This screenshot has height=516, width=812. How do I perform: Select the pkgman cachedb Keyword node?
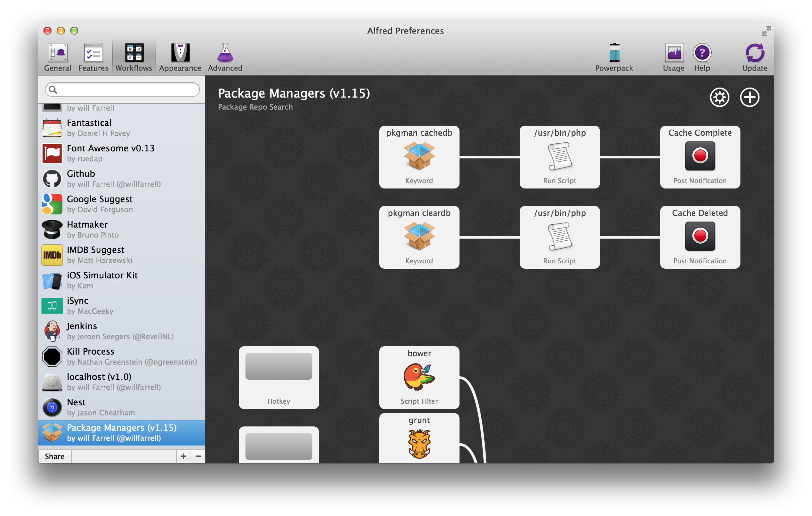pos(419,157)
